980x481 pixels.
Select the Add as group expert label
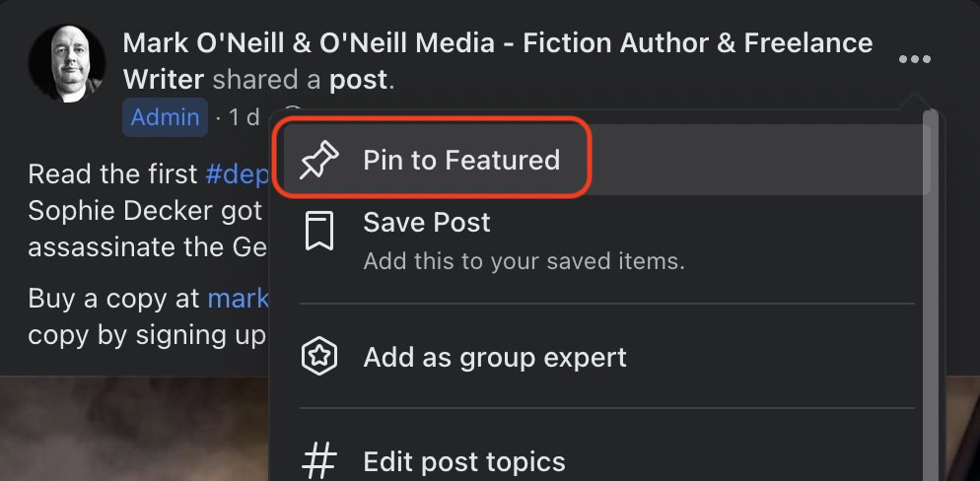tap(494, 357)
